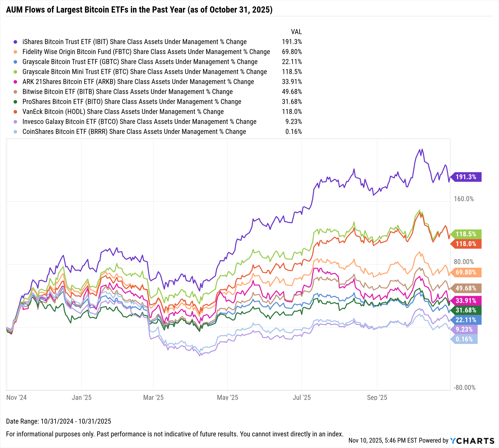Click the chart title text
The height and width of the screenshot is (448, 499).
click(x=139, y=10)
